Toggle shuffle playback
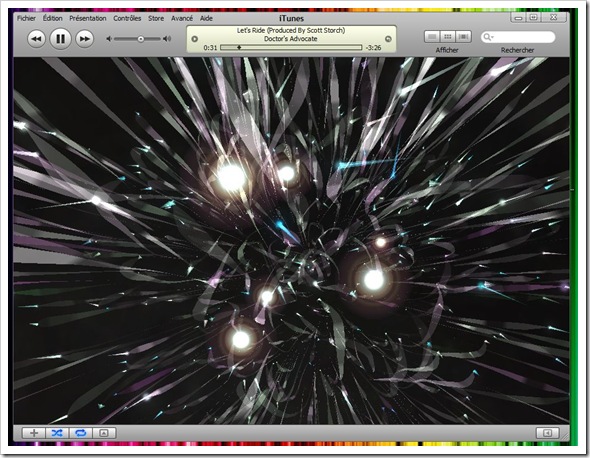Viewport: 590px width, 458px height. [x=57, y=433]
